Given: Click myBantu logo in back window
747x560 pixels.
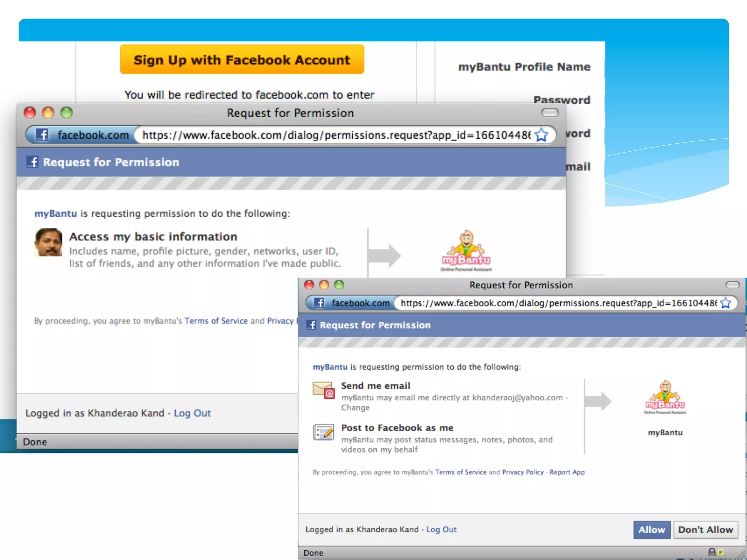Looking at the screenshot, I should tap(466, 250).
